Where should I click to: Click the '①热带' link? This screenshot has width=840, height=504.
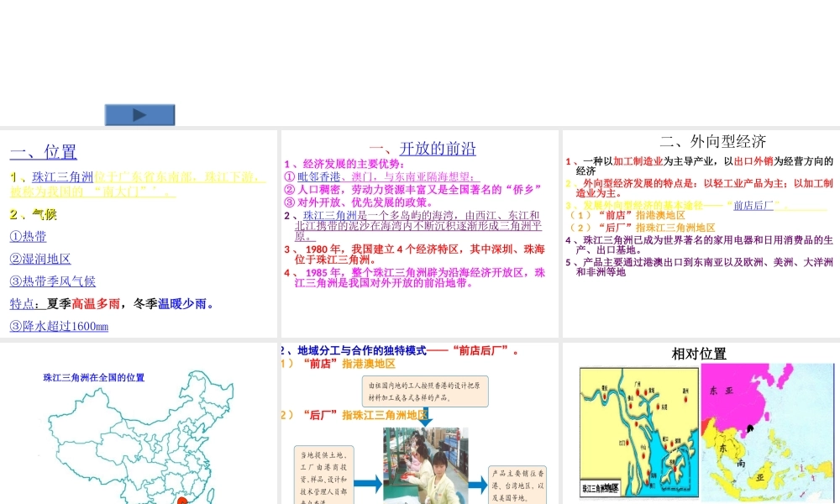pos(28,236)
